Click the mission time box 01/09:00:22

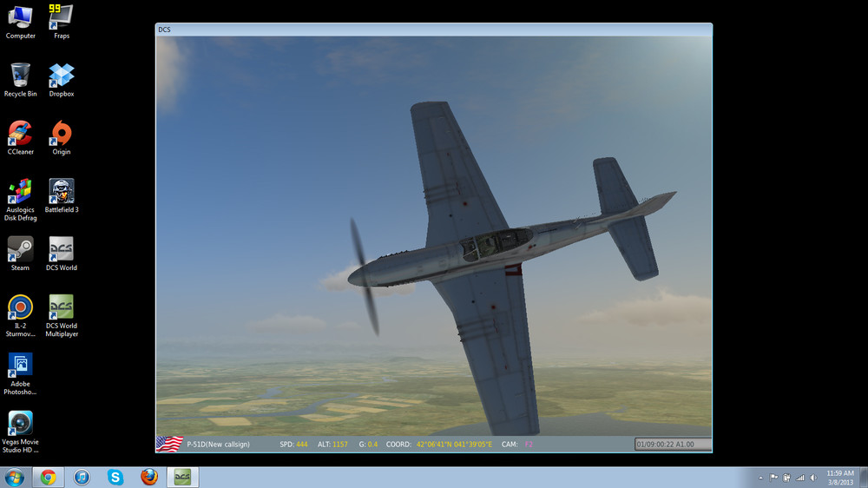click(x=673, y=445)
